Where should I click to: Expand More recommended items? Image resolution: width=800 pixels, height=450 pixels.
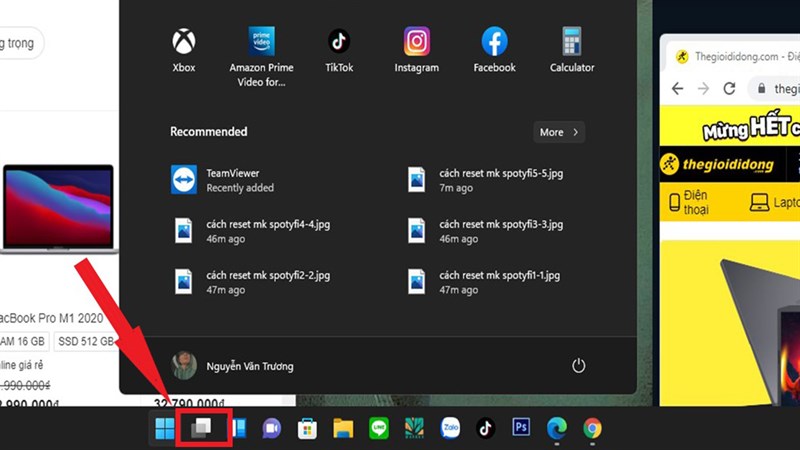coord(559,132)
